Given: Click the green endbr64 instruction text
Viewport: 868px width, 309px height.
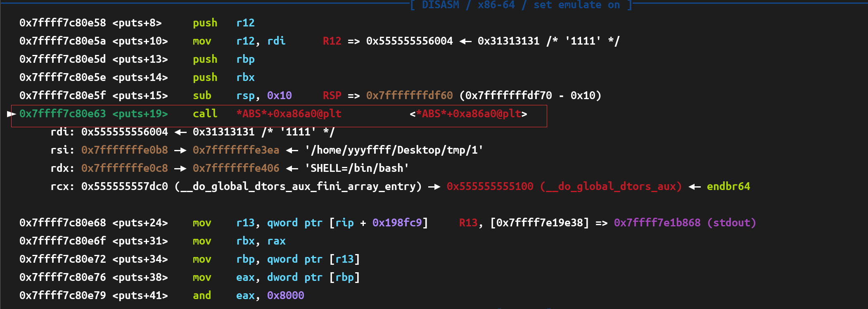Looking at the screenshot, I should (x=728, y=186).
